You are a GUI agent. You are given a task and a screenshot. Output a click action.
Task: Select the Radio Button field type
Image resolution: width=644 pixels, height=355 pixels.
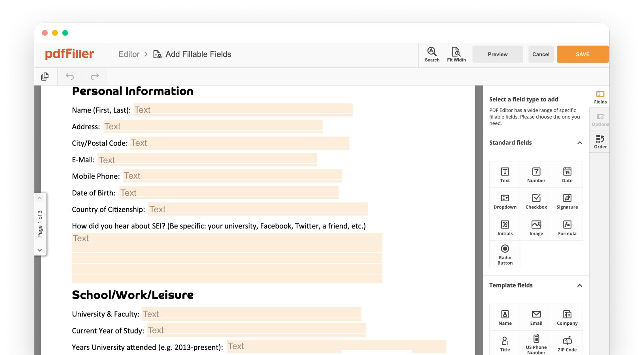tap(505, 254)
